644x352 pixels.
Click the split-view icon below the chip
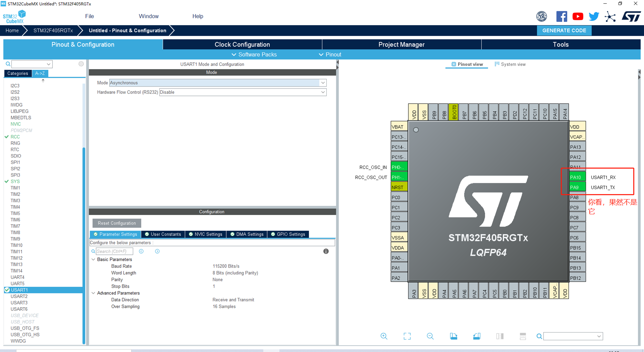(500, 336)
